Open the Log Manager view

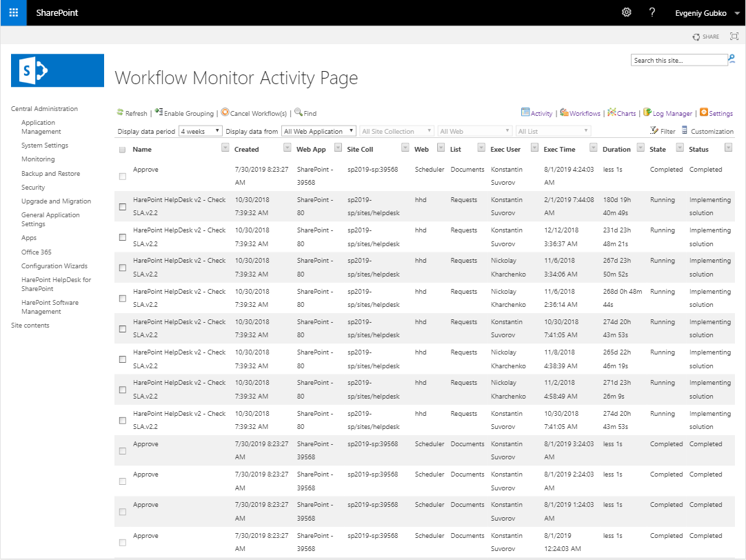point(647,112)
